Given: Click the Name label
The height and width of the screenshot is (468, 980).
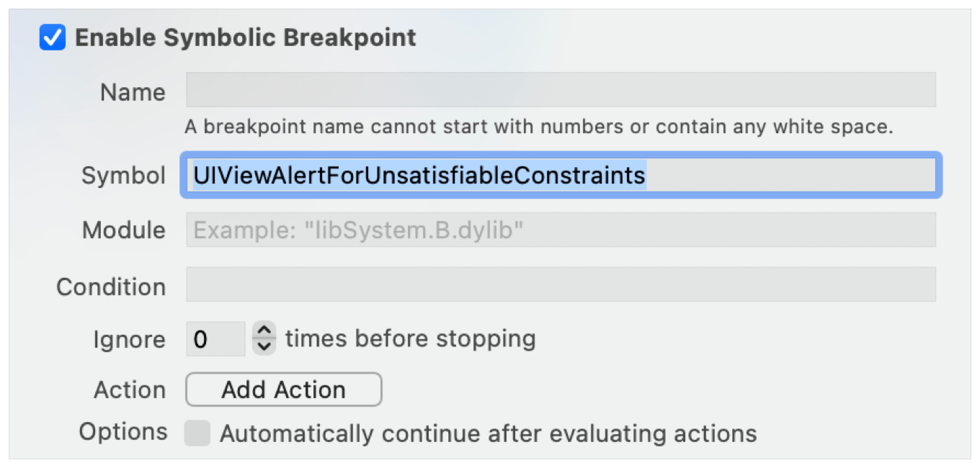Looking at the screenshot, I should [132, 91].
